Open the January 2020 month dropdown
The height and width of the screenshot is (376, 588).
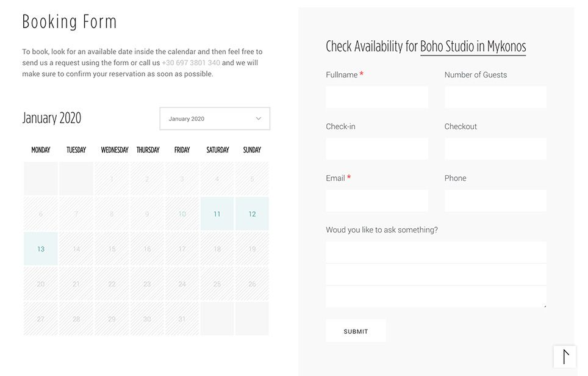click(x=214, y=119)
